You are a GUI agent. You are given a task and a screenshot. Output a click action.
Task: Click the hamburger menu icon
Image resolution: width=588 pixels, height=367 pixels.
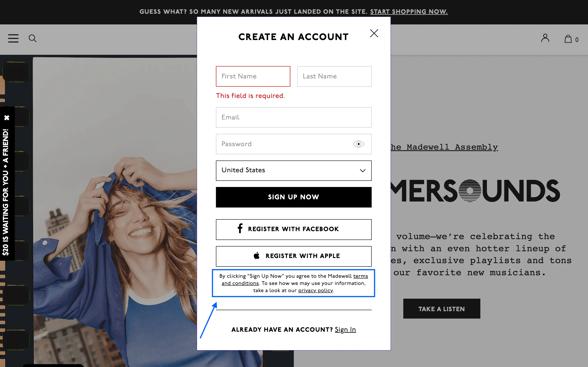coord(14,38)
